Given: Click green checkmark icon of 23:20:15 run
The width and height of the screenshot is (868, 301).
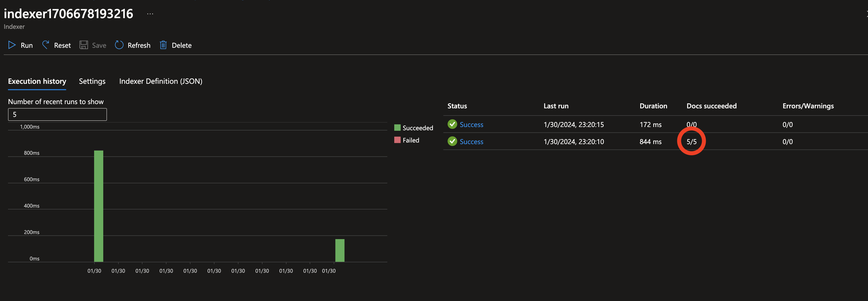Looking at the screenshot, I should 452,124.
